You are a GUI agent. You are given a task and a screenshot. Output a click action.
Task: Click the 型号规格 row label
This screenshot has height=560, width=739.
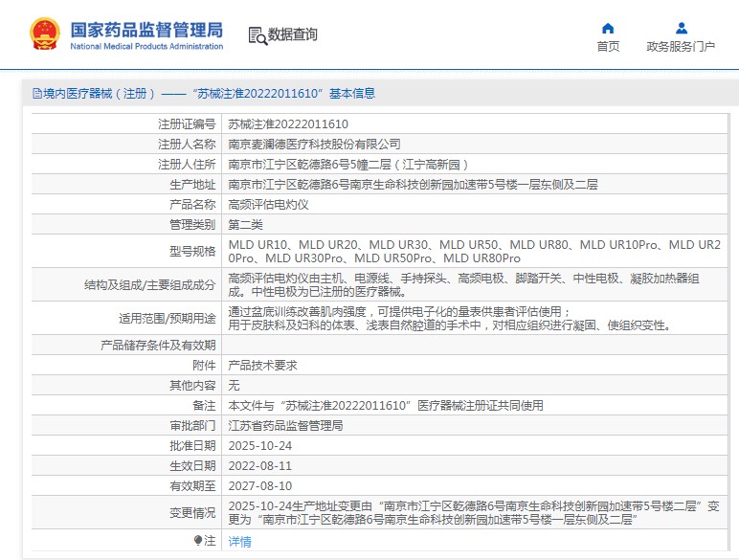click(192, 251)
